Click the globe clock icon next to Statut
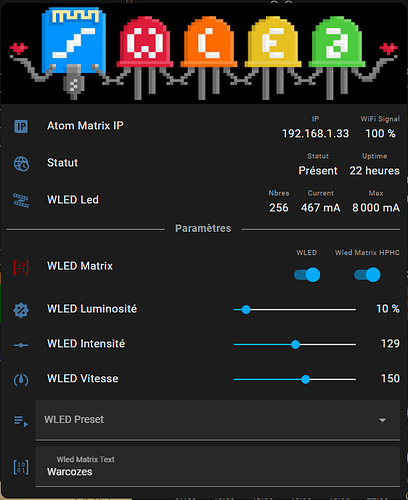 21,163
